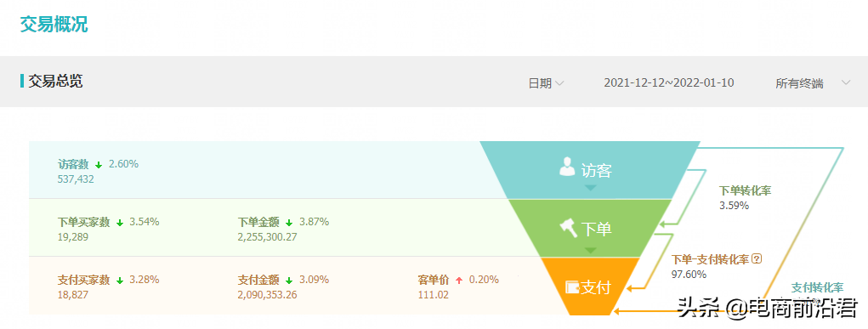
Task: Click the help icon next to 下单-支付转化率
Action: click(757, 258)
